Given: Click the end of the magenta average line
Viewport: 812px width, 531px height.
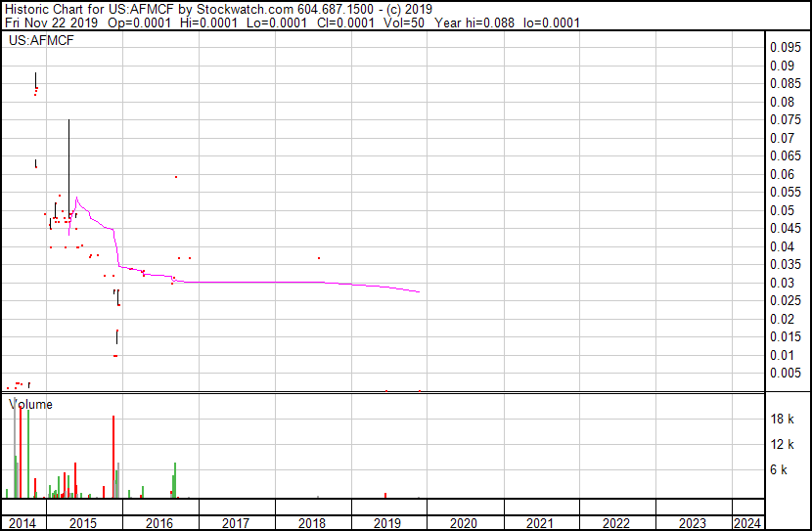Looking at the screenshot, I should pos(420,291).
